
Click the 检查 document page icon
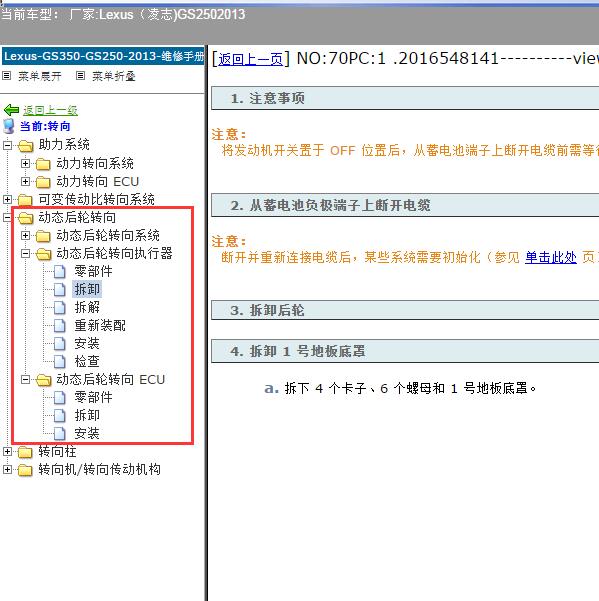pos(59,361)
